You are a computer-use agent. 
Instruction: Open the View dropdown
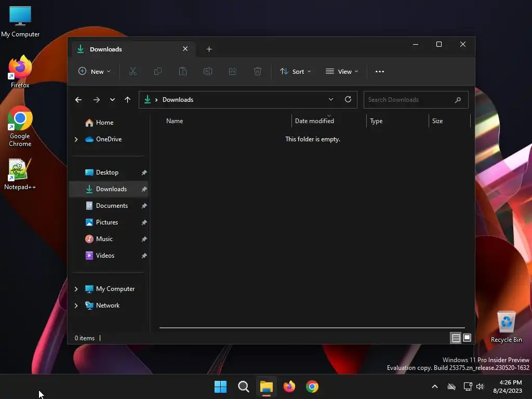click(x=342, y=72)
